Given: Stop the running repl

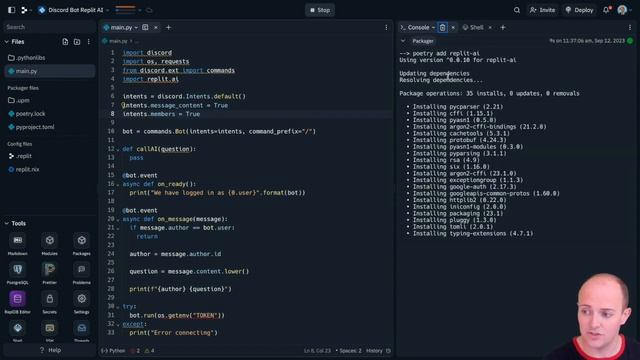Looking at the screenshot, I should [x=320, y=10].
